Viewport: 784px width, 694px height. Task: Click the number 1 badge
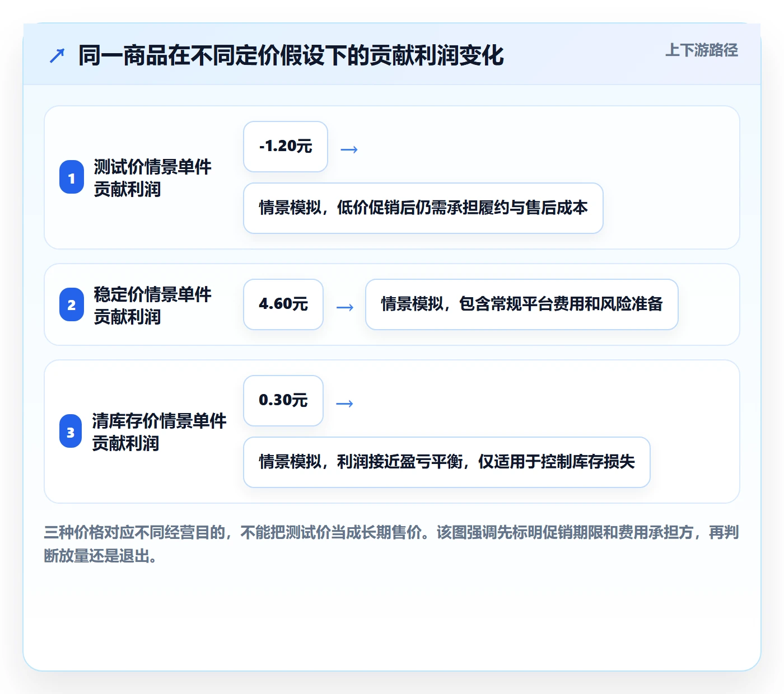pyautogui.click(x=72, y=177)
